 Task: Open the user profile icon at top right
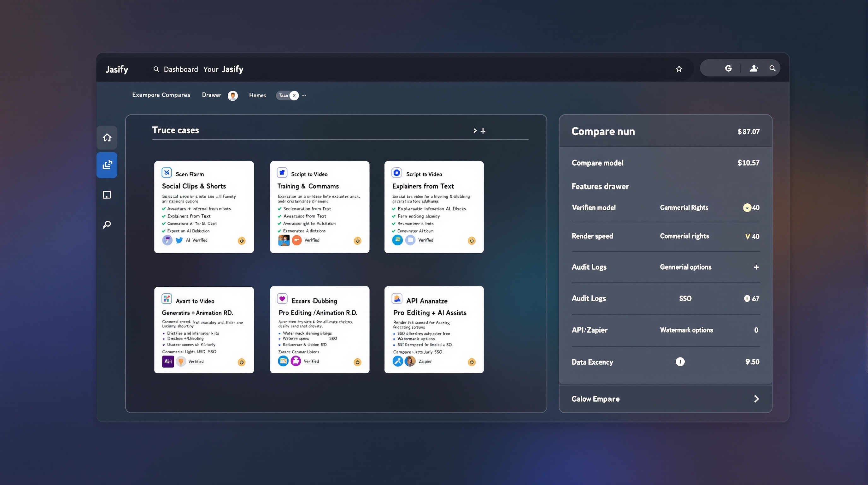click(754, 68)
